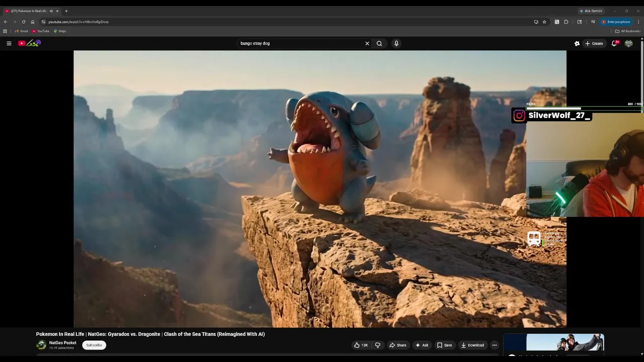Share this video
The width and height of the screenshot is (644, 362).
click(397, 345)
